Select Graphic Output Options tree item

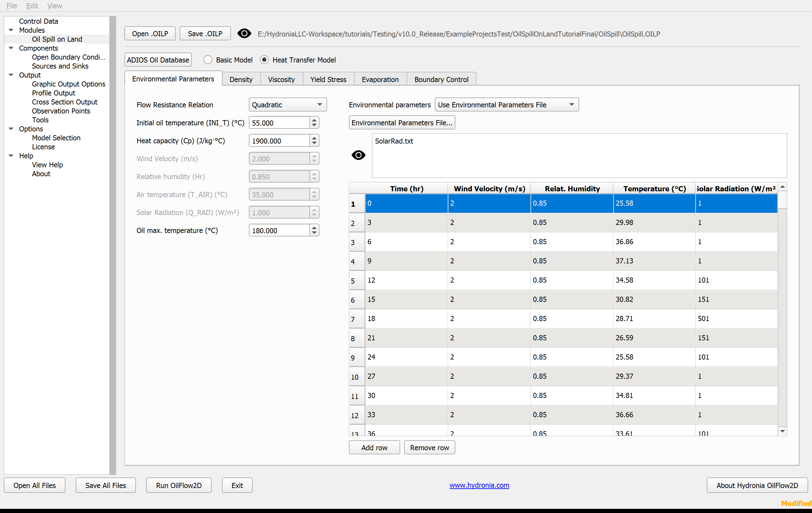coord(68,84)
